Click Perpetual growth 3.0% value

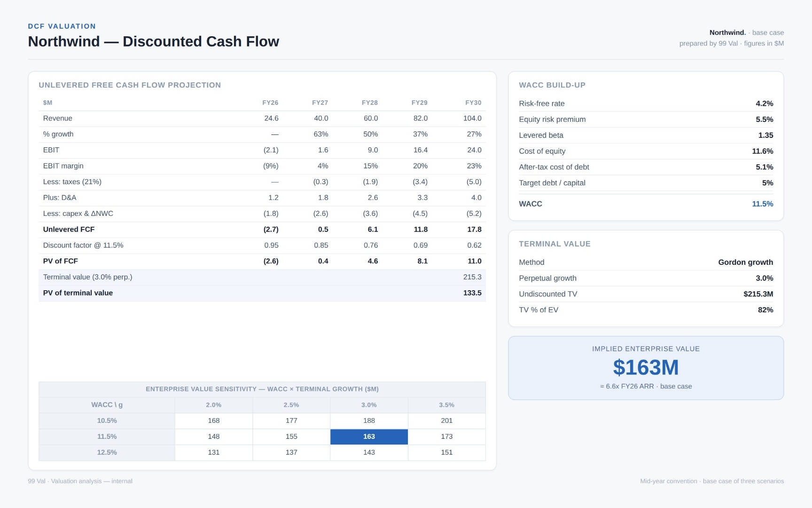pyautogui.click(x=764, y=278)
